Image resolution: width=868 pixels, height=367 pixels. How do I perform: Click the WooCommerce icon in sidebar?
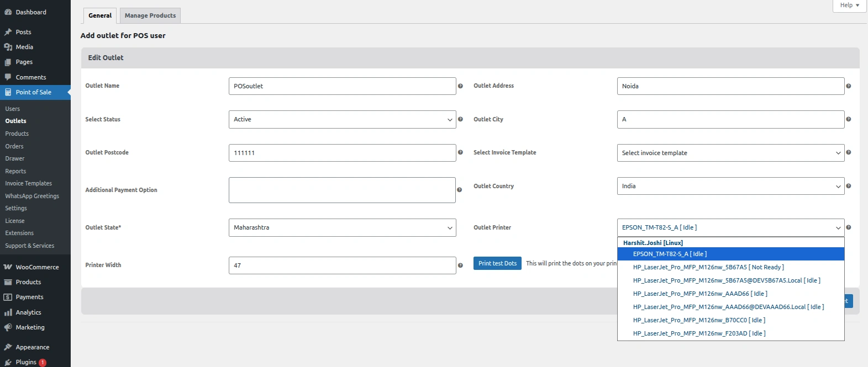[x=8, y=267]
